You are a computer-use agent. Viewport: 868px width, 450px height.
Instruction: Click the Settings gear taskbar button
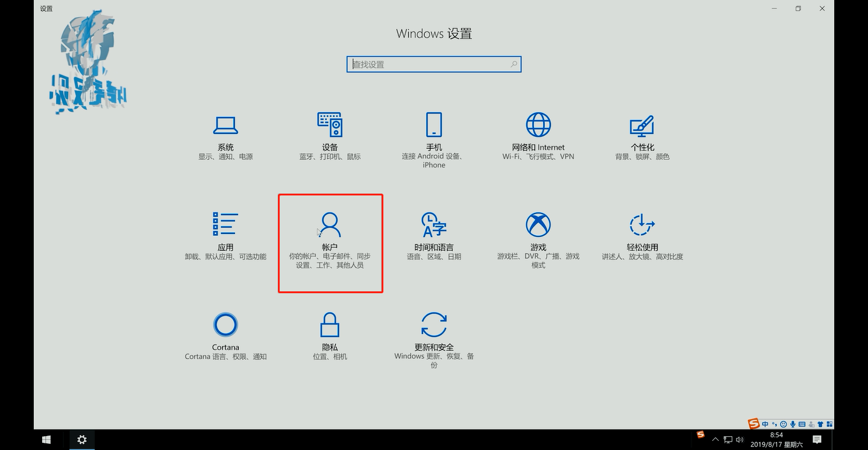(x=82, y=440)
